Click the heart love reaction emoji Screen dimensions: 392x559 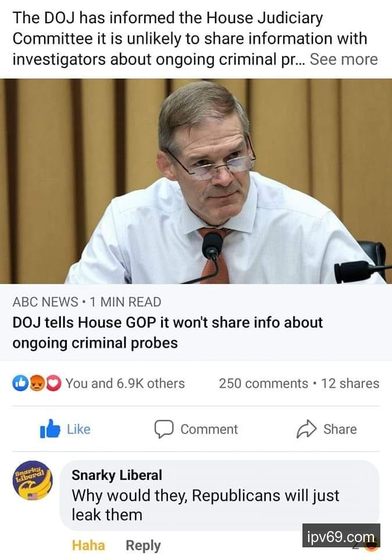click(53, 383)
